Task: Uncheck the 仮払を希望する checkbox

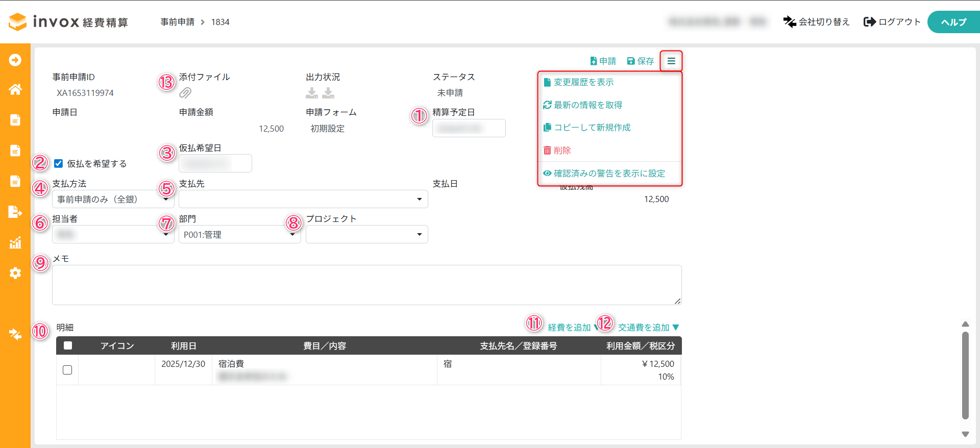Action: pos(59,163)
